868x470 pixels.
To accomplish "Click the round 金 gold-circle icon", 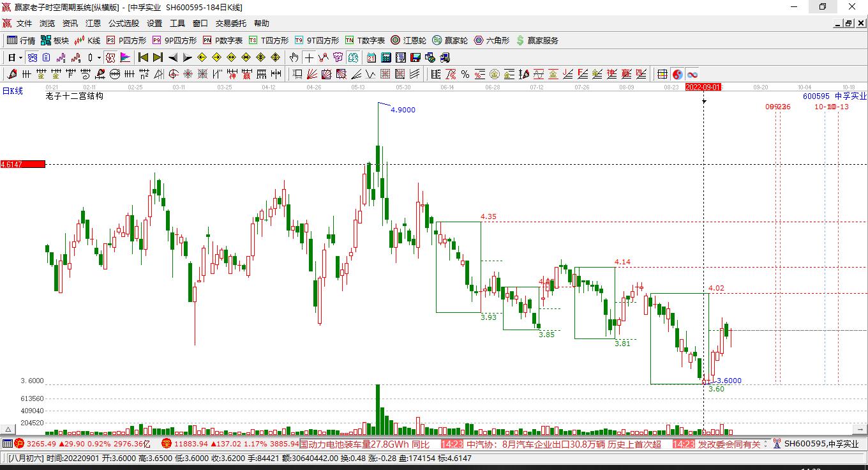I will point(495,74).
